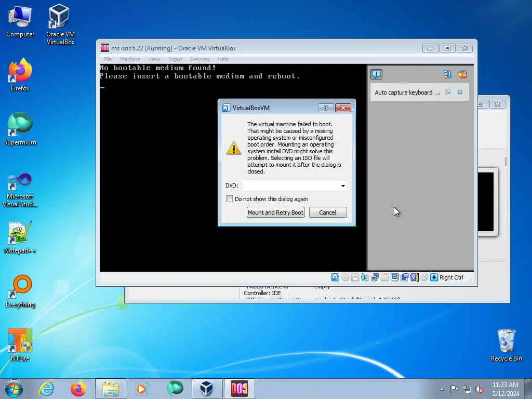
Task: Open Firefox from the taskbar
Action: click(78, 389)
